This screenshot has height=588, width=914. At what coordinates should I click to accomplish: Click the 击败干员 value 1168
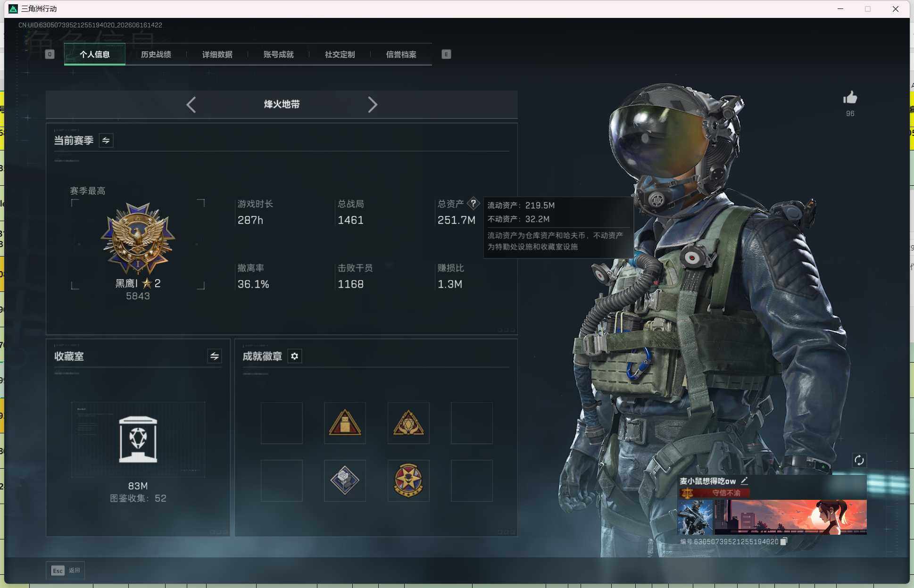[x=350, y=284]
